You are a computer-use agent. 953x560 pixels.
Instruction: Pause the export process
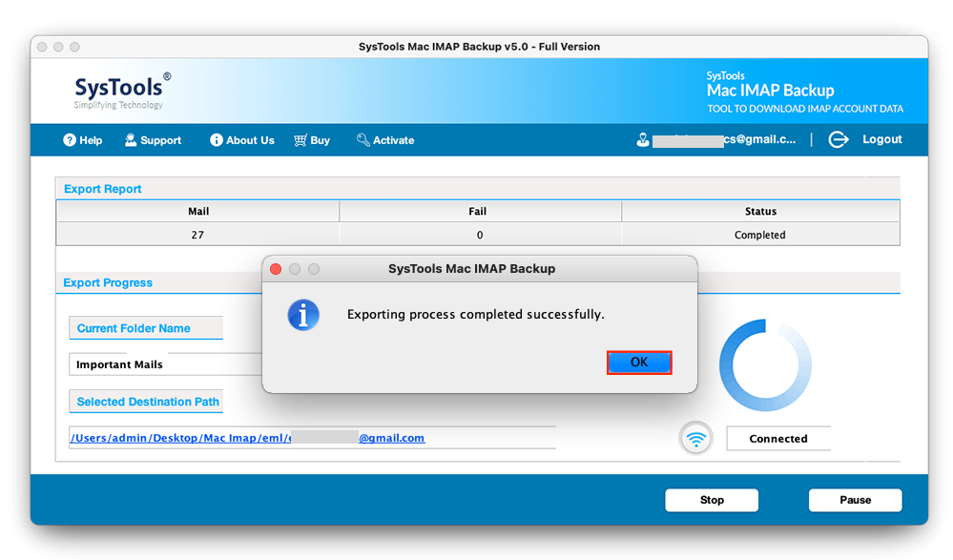(x=855, y=500)
